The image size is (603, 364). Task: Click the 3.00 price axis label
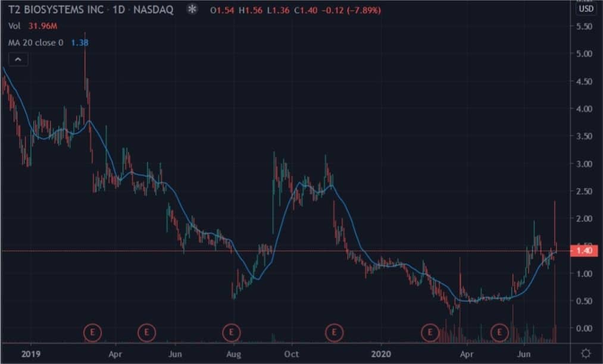(x=584, y=164)
